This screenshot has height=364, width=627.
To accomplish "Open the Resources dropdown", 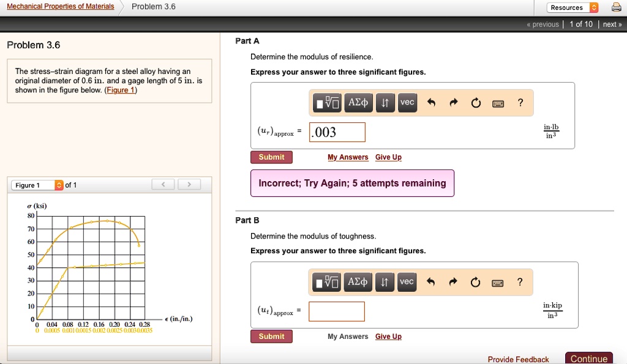I will [x=572, y=7].
